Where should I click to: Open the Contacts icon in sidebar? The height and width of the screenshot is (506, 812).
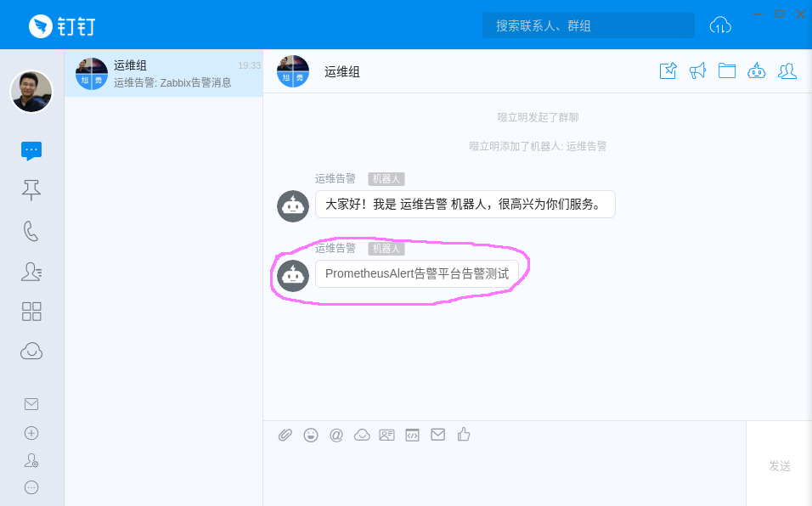(31, 271)
